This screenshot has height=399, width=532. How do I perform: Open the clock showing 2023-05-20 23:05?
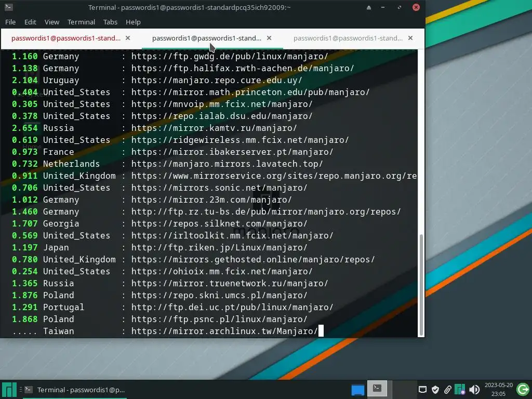click(498, 390)
